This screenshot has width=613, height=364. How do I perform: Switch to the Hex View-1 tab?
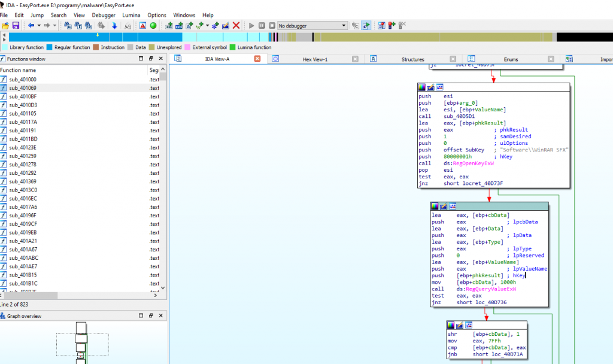(315, 59)
